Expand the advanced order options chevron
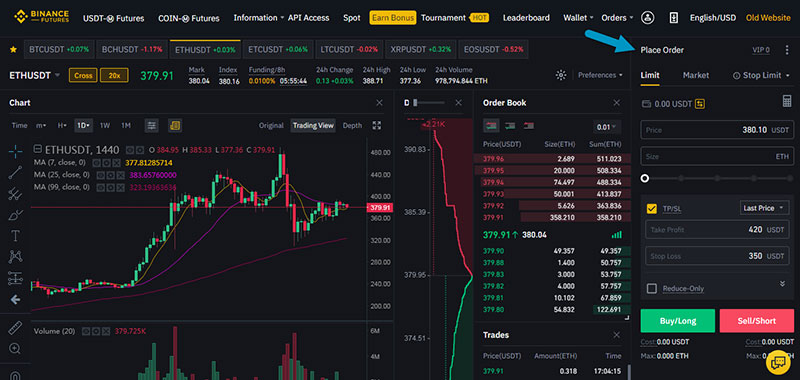This screenshot has width=800, height=380. [x=782, y=284]
